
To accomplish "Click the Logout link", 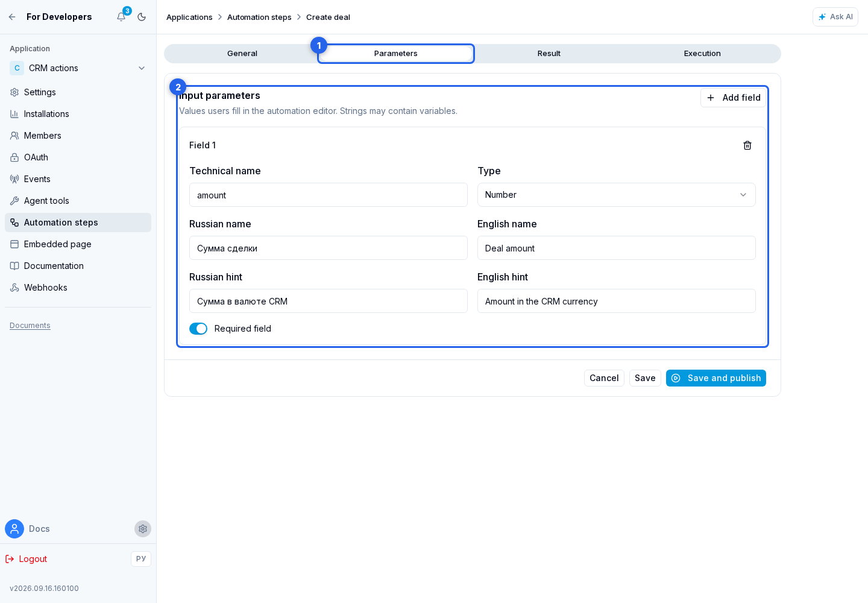I will [27, 559].
